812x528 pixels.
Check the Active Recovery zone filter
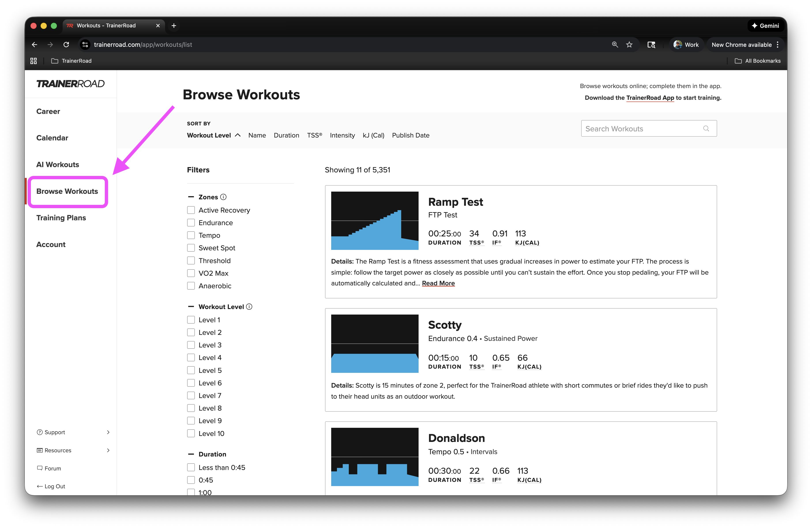click(191, 210)
